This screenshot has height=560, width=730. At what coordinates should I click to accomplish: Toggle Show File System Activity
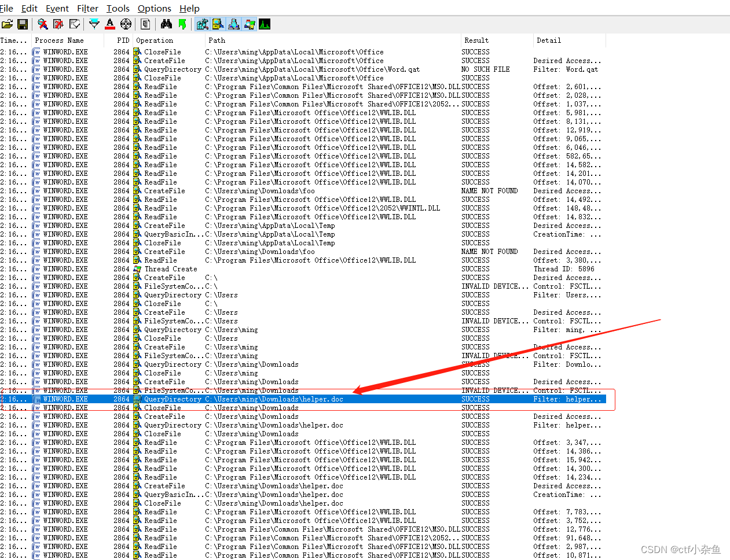218,24
